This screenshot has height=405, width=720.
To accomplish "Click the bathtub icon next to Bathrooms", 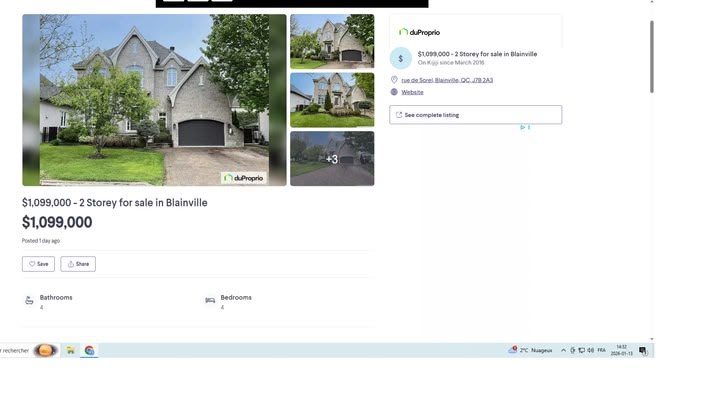I will (x=29, y=300).
